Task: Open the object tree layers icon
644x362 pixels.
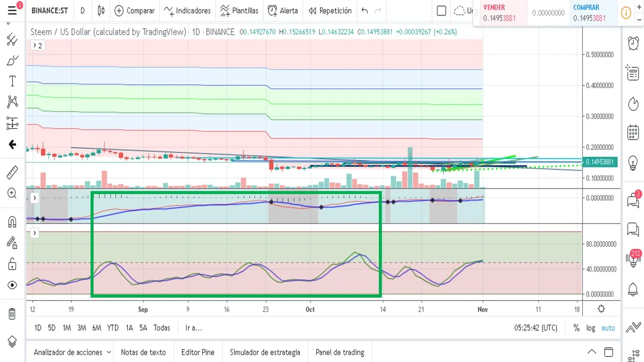Action: 12,341
